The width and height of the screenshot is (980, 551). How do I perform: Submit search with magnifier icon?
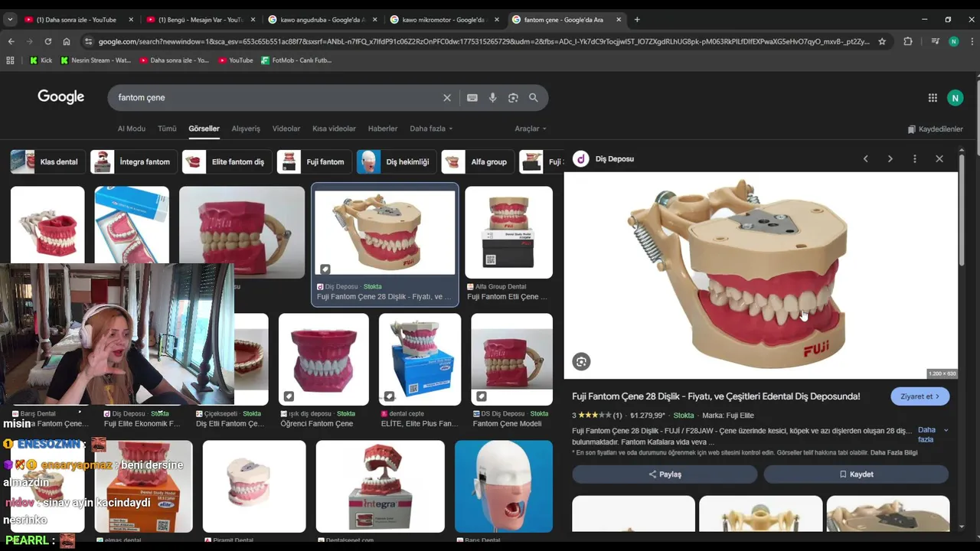point(534,98)
